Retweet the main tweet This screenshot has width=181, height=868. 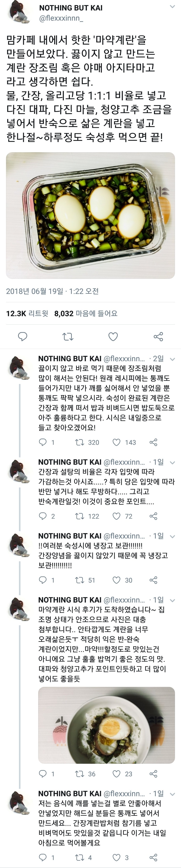pos(68,336)
